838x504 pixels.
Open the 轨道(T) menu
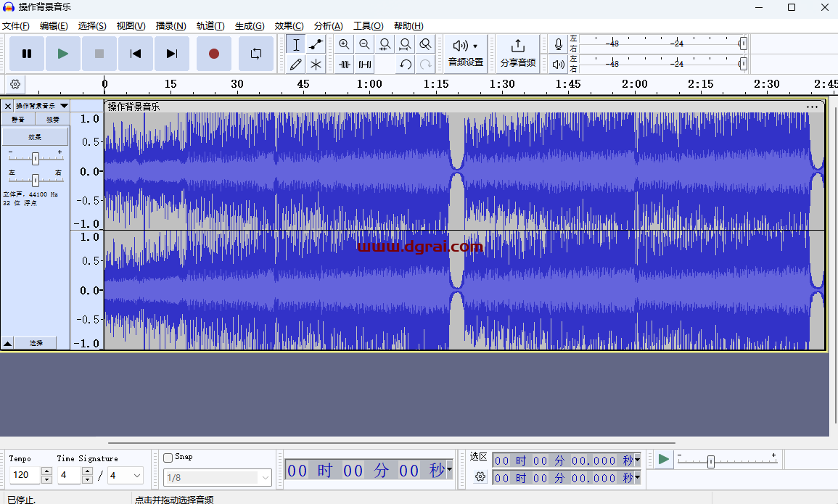click(210, 25)
